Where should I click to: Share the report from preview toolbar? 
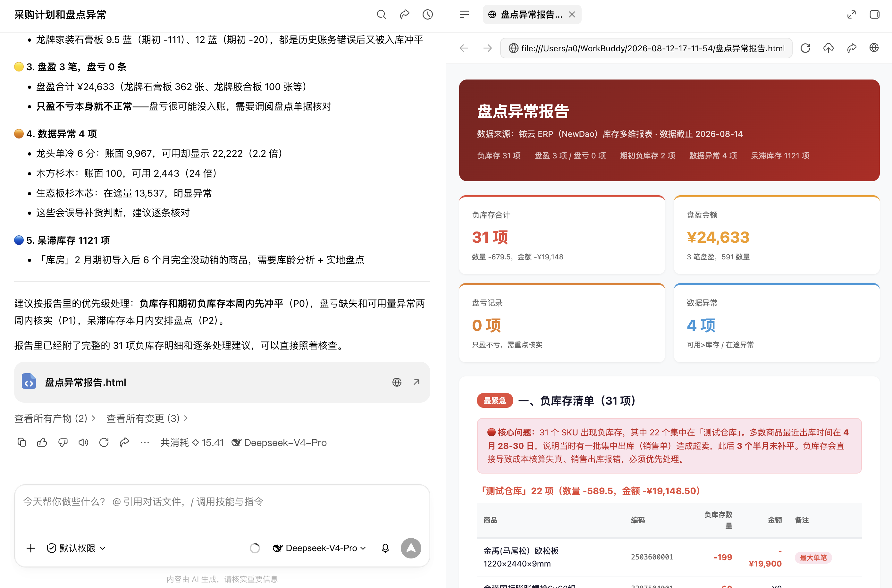pos(852,48)
